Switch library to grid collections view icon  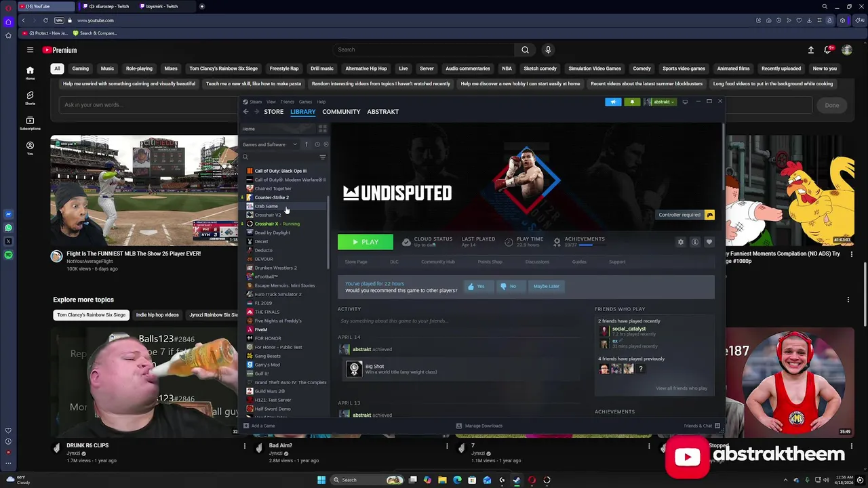point(323,129)
